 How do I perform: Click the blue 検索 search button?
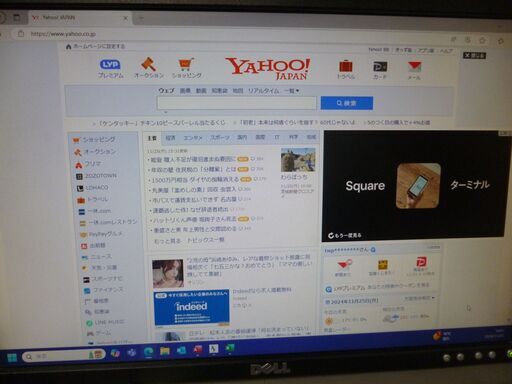pyautogui.click(x=347, y=103)
